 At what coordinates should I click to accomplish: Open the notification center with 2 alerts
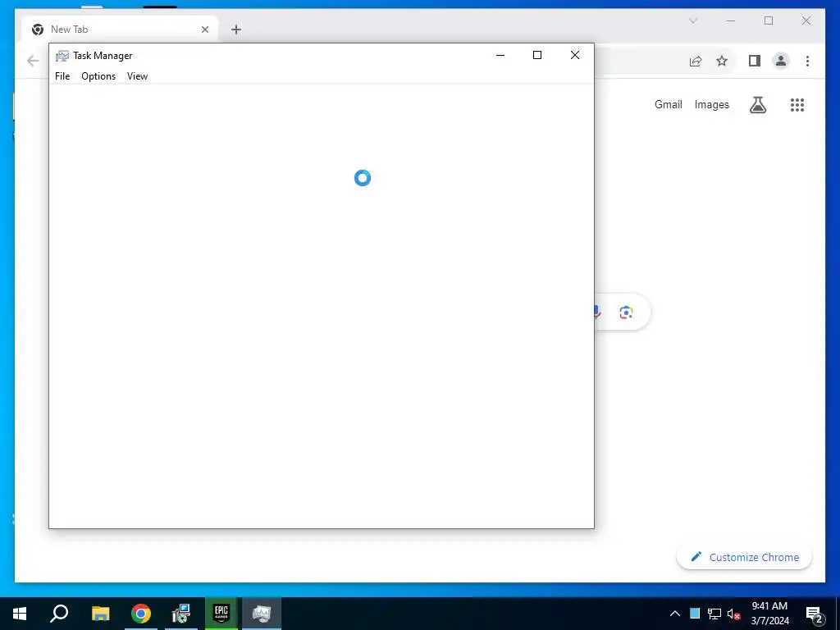pyautogui.click(x=814, y=614)
